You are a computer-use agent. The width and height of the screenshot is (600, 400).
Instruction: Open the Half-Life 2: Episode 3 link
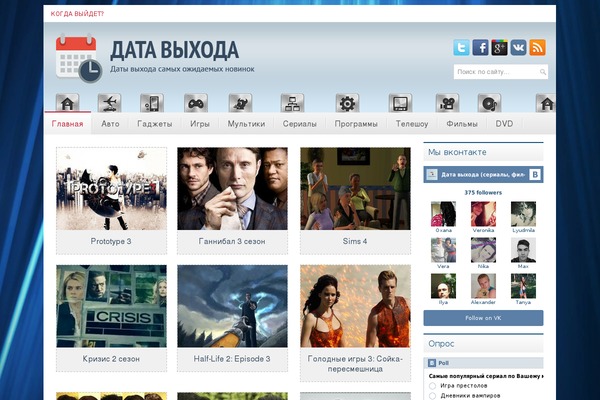[x=232, y=359]
